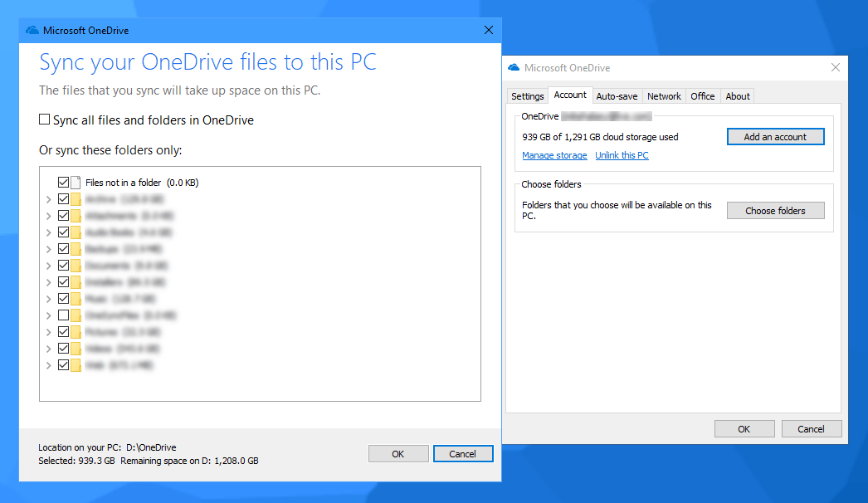
Task: Click Cancel in the OneDrive settings window
Action: [x=811, y=429]
